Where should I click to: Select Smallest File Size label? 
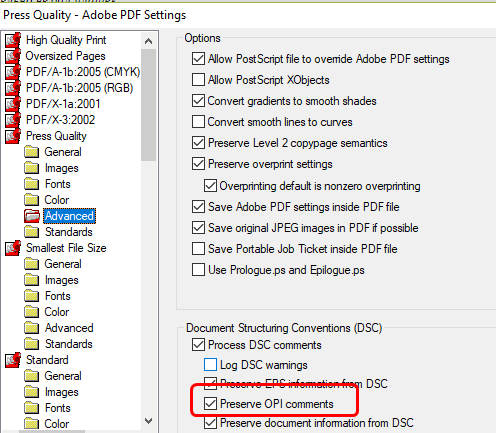(x=66, y=248)
